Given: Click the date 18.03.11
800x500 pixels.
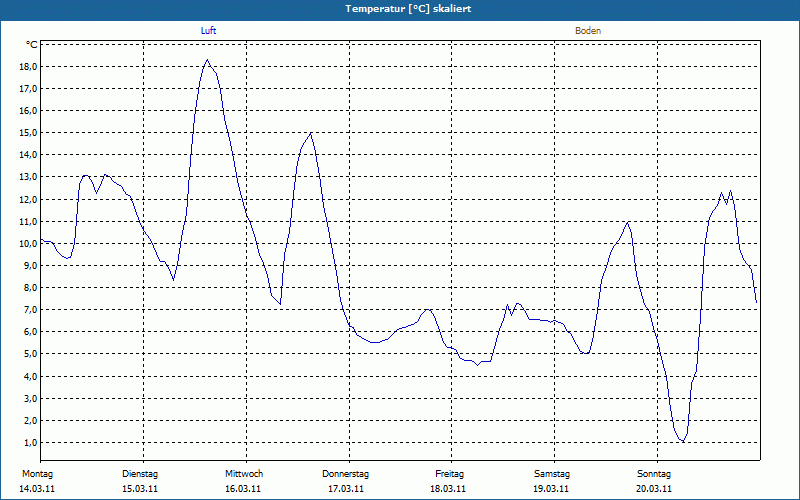Looking at the screenshot, I should coord(448,489).
